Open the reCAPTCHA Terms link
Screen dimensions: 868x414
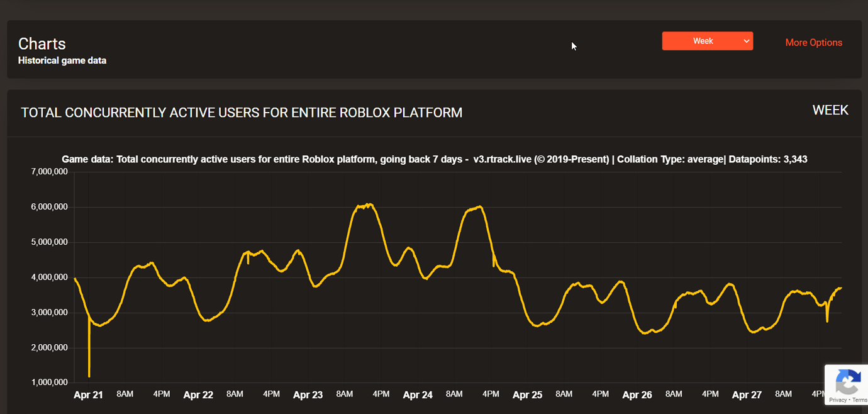click(859, 400)
